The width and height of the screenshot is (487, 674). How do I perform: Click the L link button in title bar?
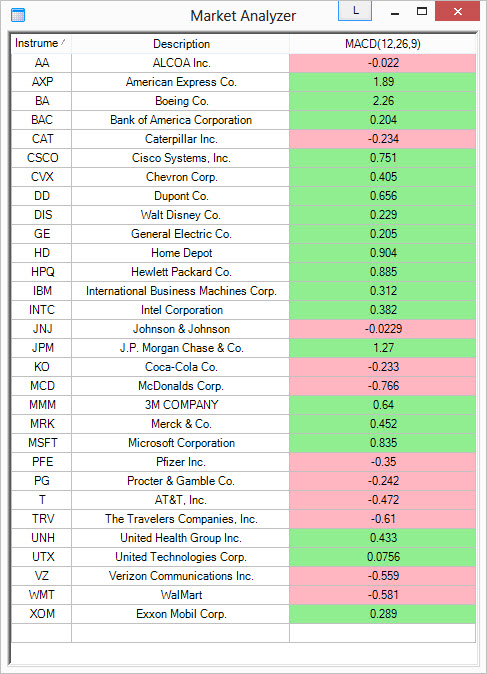355,11
